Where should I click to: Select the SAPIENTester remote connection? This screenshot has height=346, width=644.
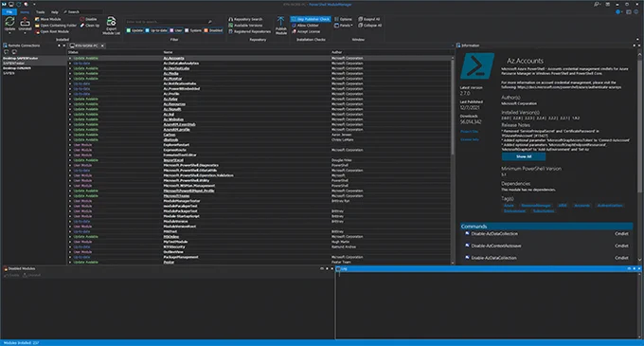pos(14,64)
